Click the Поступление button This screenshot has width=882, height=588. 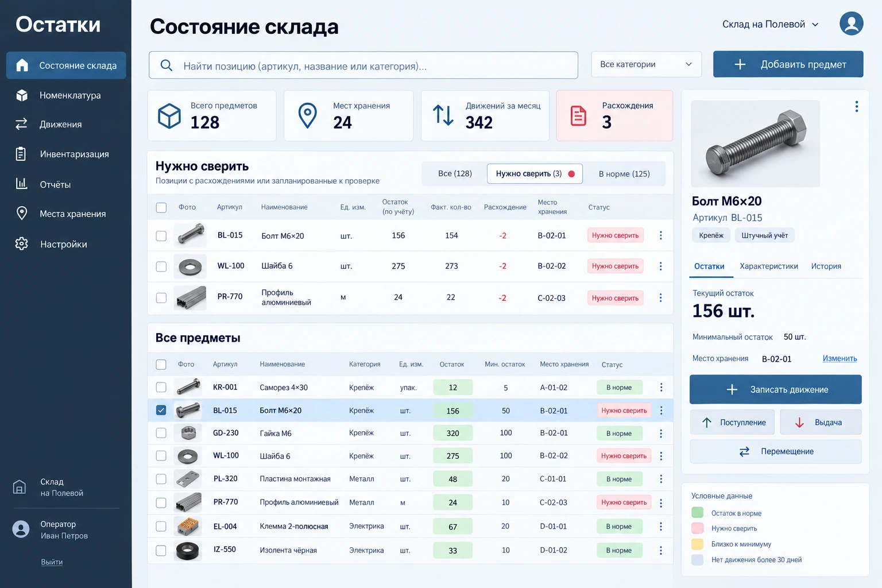tap(732, 423)
